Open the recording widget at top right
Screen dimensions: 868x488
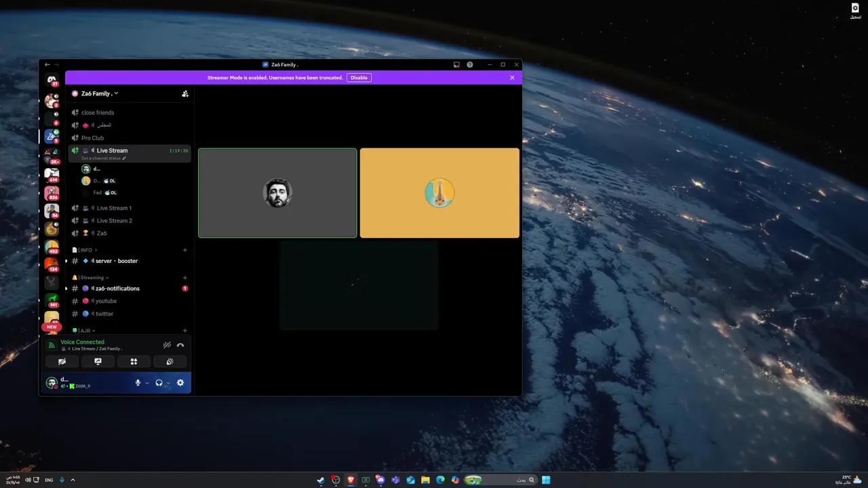coord(855,10)
